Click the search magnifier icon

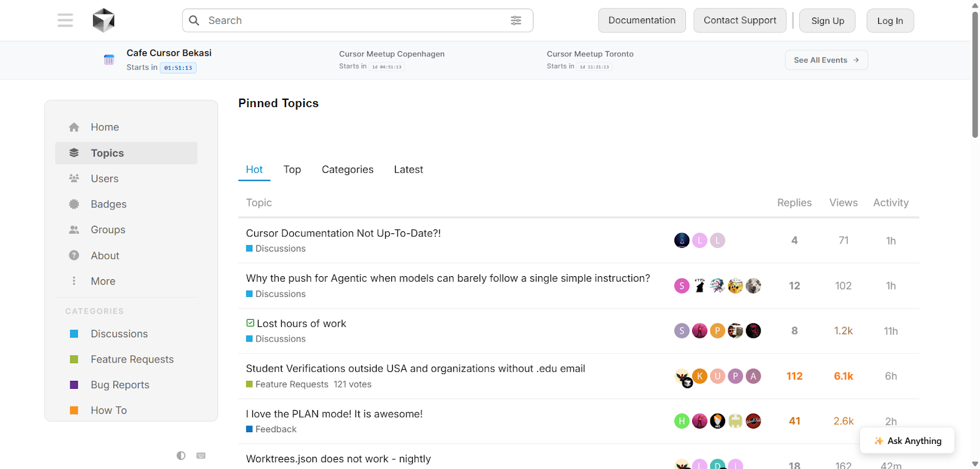click(x=194, y=20)
